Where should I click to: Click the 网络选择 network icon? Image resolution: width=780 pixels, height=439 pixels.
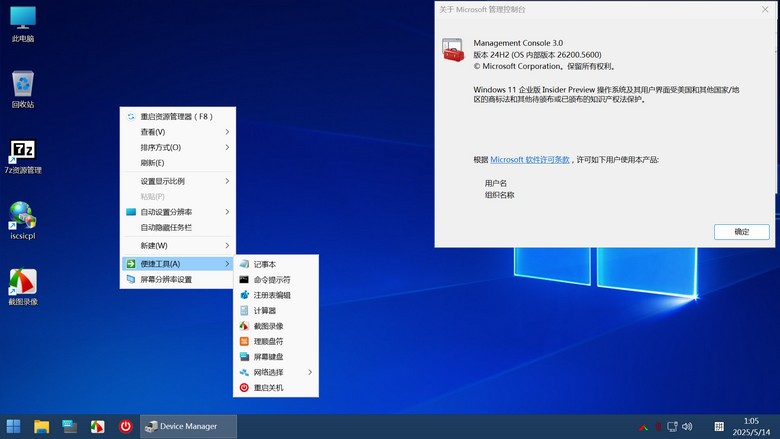pyautogui.click(x=244, y=372)
